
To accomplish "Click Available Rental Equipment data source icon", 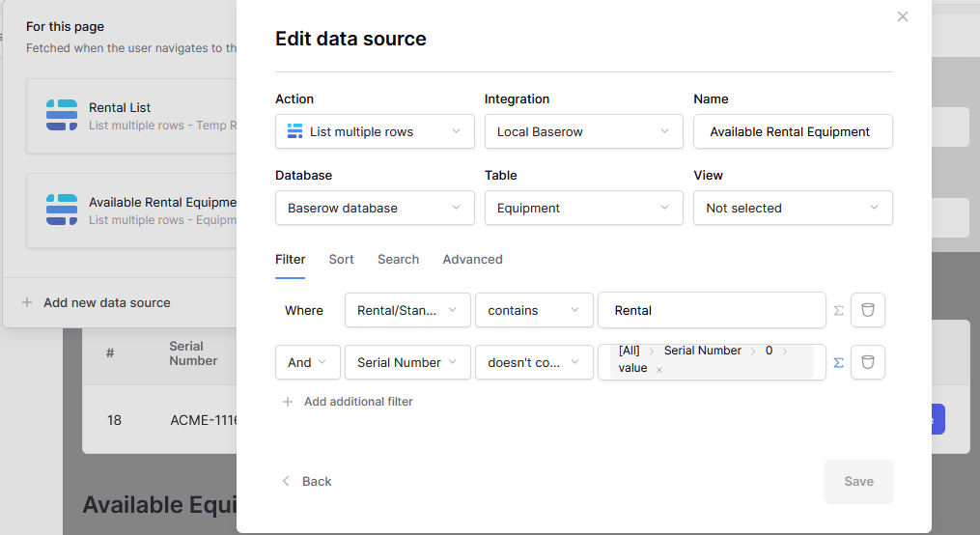I will tap(62, 210).
